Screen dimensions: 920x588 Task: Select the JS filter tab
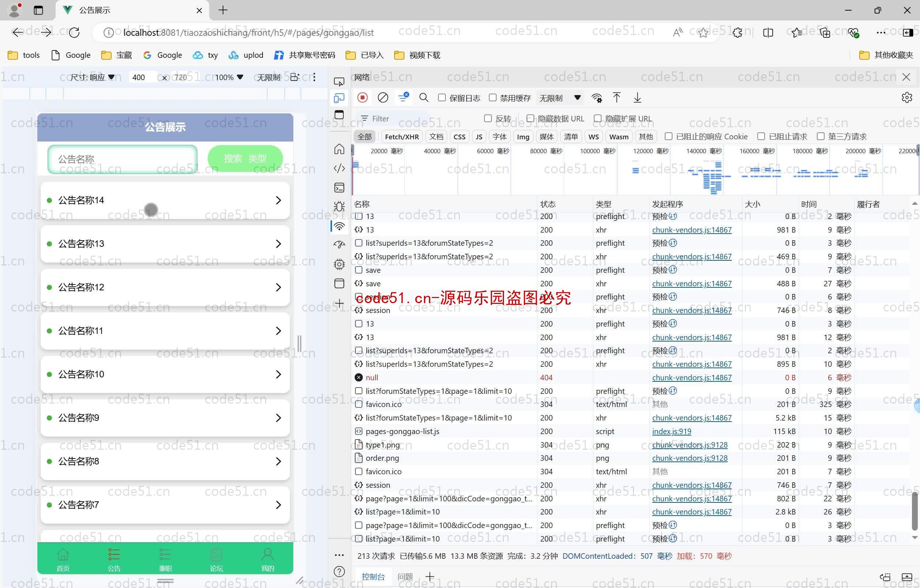(x=479, y=137)
